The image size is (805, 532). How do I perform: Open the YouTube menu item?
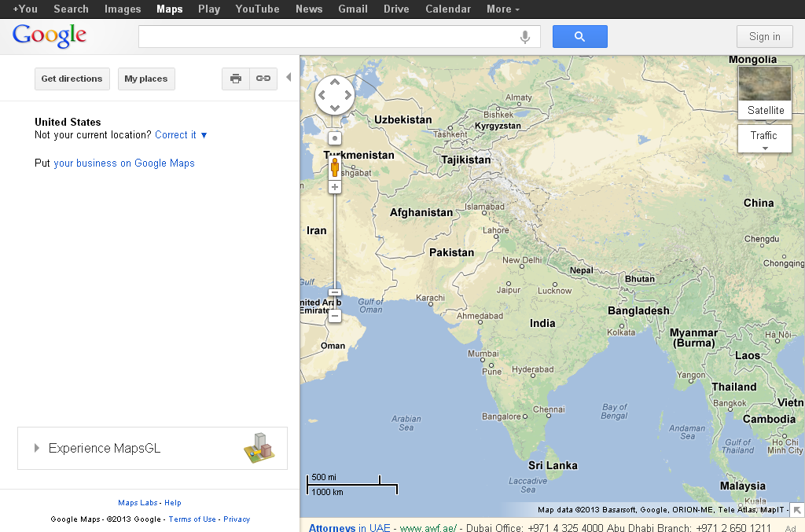coord(257,9)
